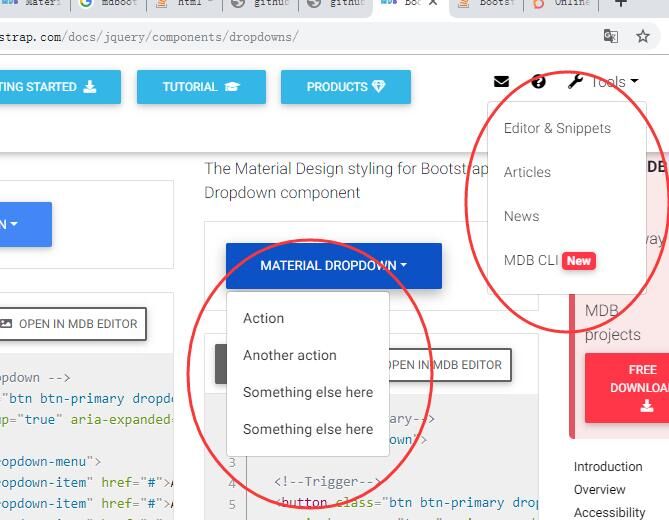Toggle the Material Dropdown button
Viewport: 669px width, 520px height.
(334, 266)
